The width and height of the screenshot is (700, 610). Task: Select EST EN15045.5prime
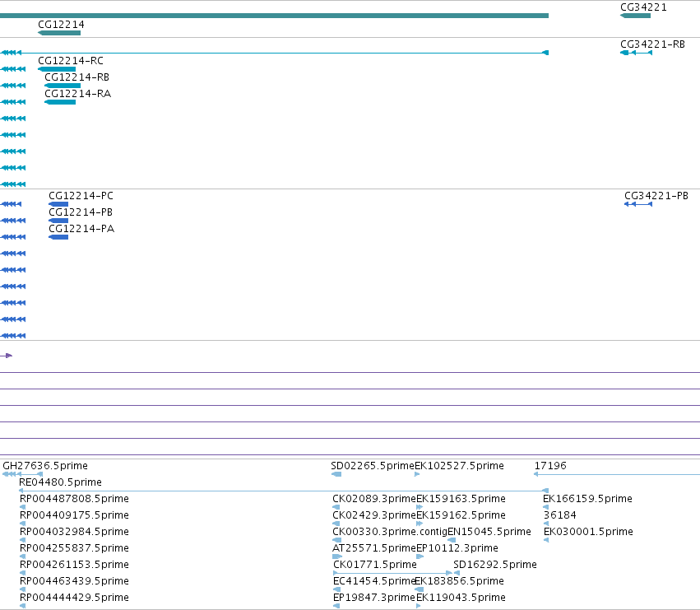click(x=489, y=532)
